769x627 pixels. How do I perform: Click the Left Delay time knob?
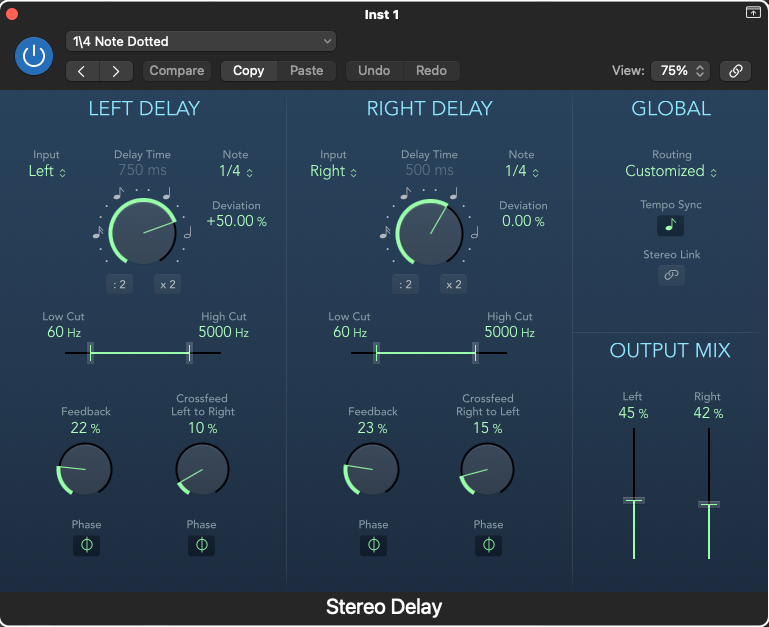click(x=142, y=231)
